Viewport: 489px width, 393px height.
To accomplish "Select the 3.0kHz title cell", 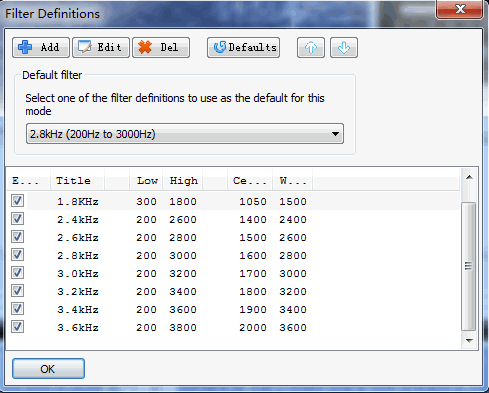I will click(x=78, y=274).
